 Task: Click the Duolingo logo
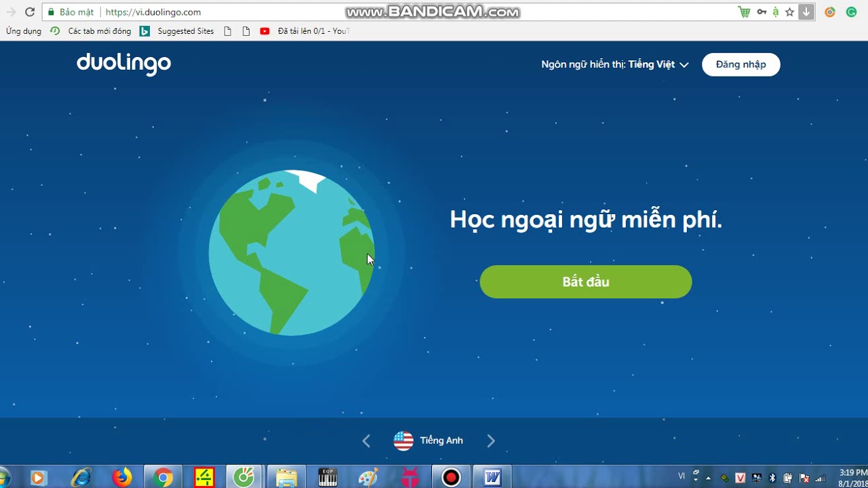pyautogui.click(x=123, y=64)
